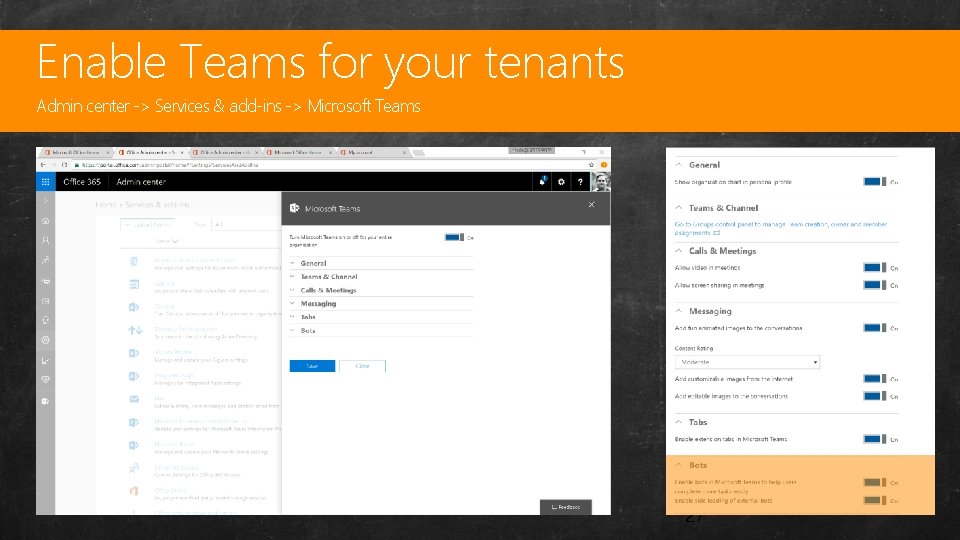This screenshot has width=960, height=540.
Task: Open the Office 365 app launcher waffle
Action: (x=45, y=182)
